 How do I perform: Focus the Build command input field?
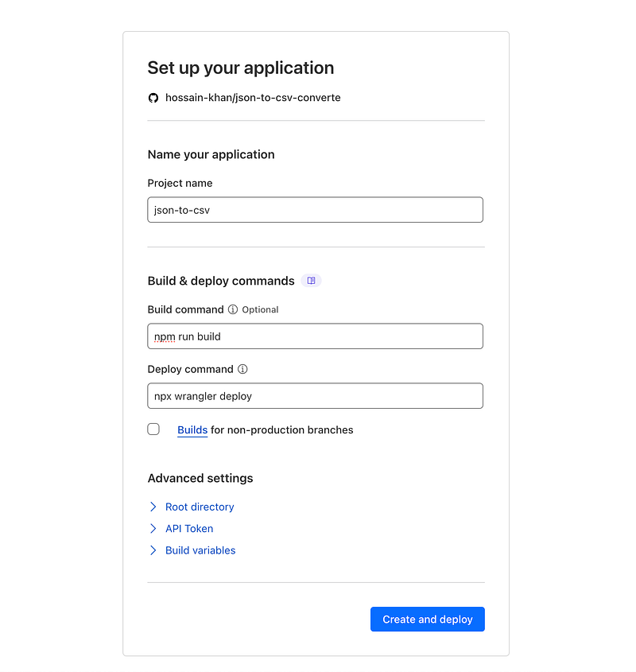click(315, 336)
